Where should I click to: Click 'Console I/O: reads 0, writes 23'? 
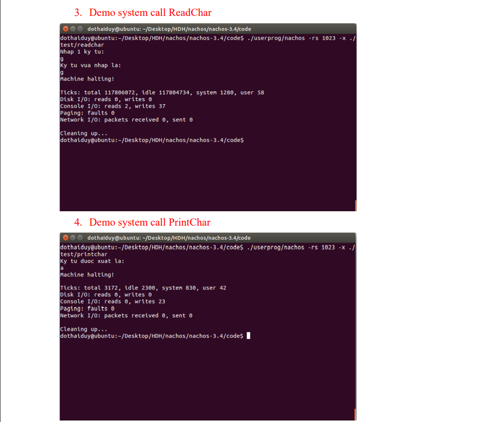(x=112, y=301)
